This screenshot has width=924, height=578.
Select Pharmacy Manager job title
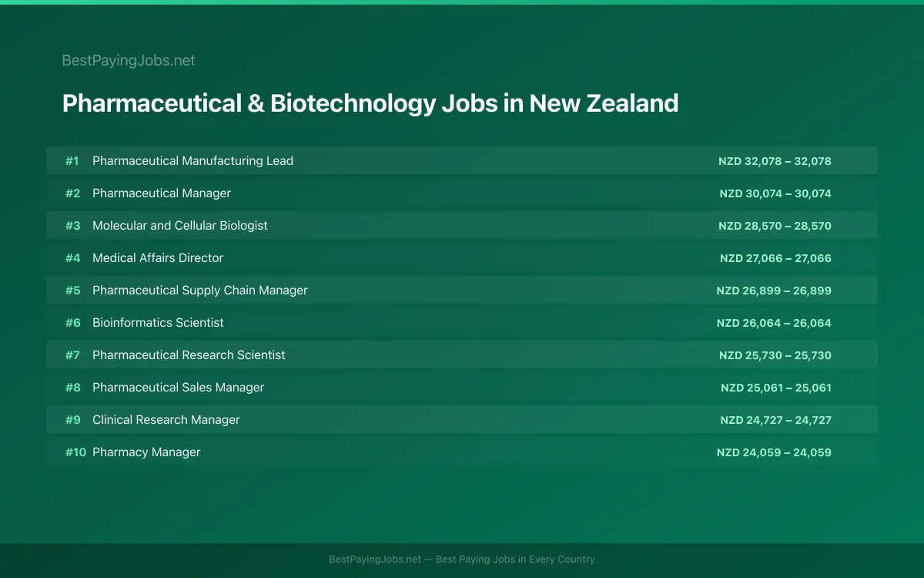coord(146,452)
